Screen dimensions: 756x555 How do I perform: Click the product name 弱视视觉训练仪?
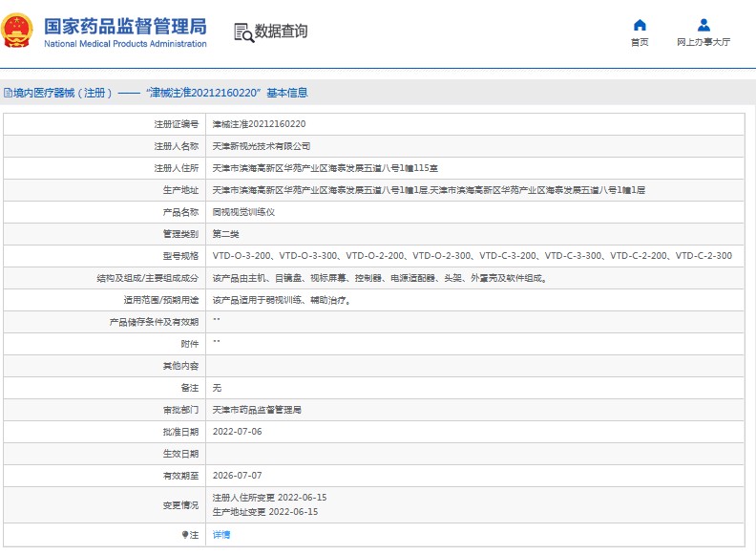(x=242, y=212)
